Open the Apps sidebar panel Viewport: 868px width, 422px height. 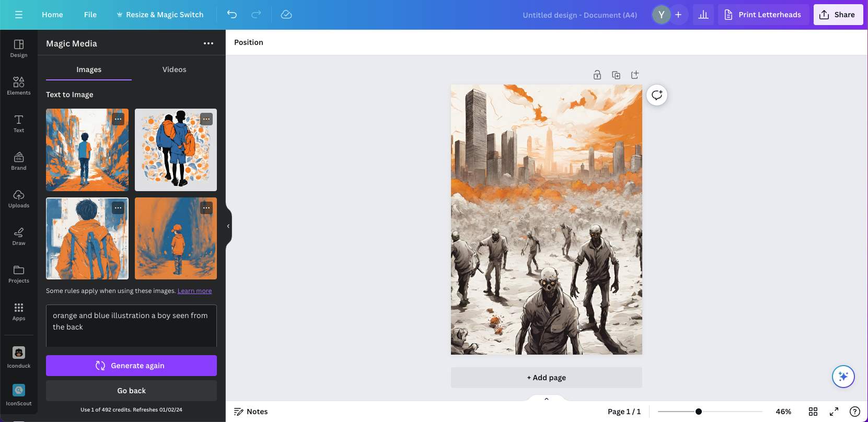click(x=19, y=311)
